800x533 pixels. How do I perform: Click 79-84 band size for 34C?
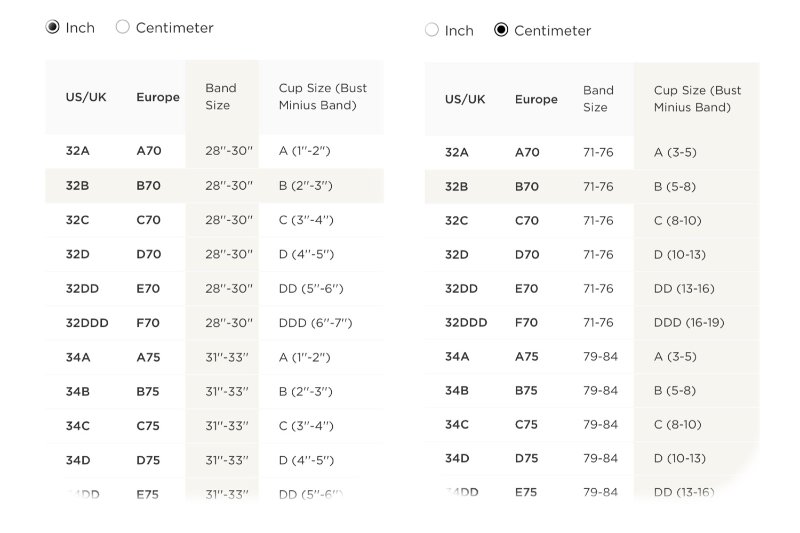click(600, 424)
